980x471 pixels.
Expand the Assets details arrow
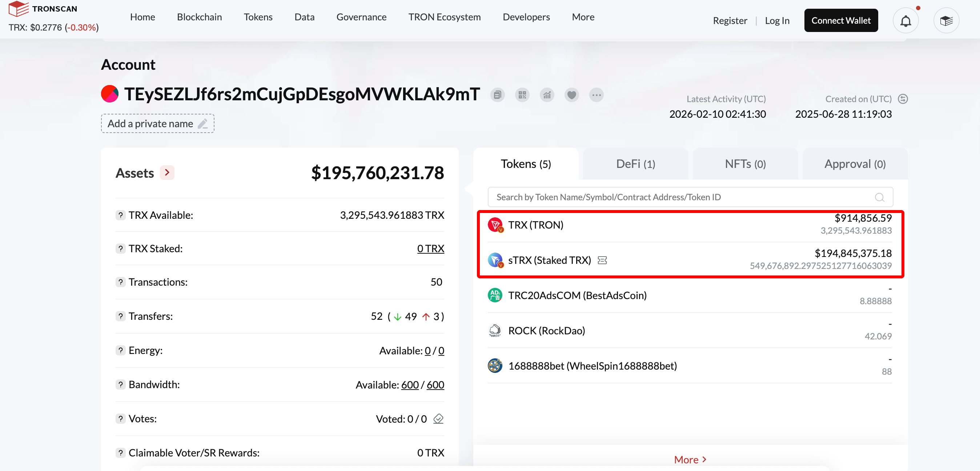[167, 173]
